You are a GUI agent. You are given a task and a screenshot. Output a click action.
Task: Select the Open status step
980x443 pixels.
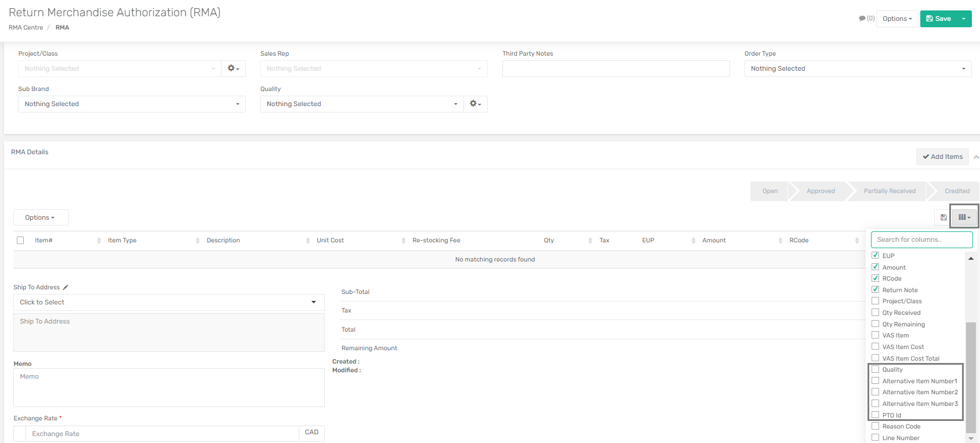coord(770,191)
